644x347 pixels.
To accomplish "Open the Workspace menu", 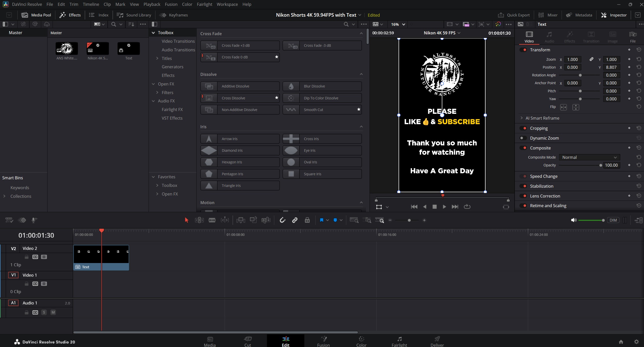I will 227,4.
